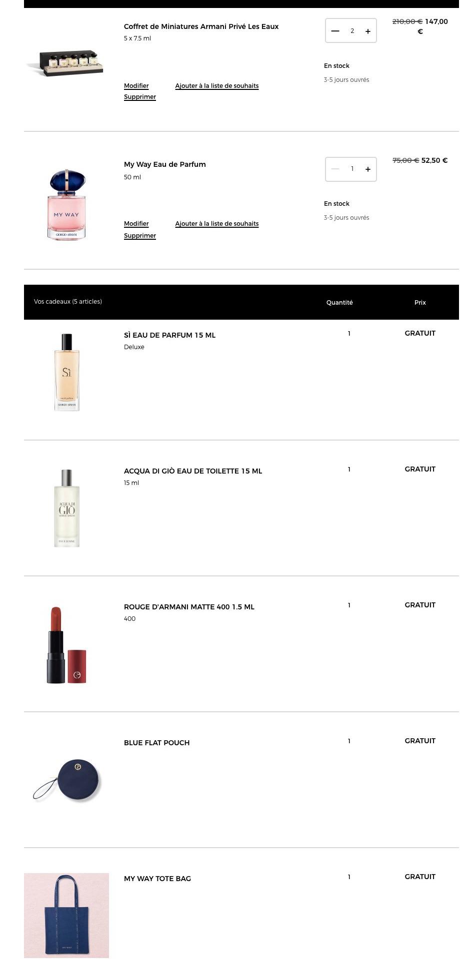
Task: Open the Coffret de Miniatures Armani Privé title
Action: (x=201, y=26)
